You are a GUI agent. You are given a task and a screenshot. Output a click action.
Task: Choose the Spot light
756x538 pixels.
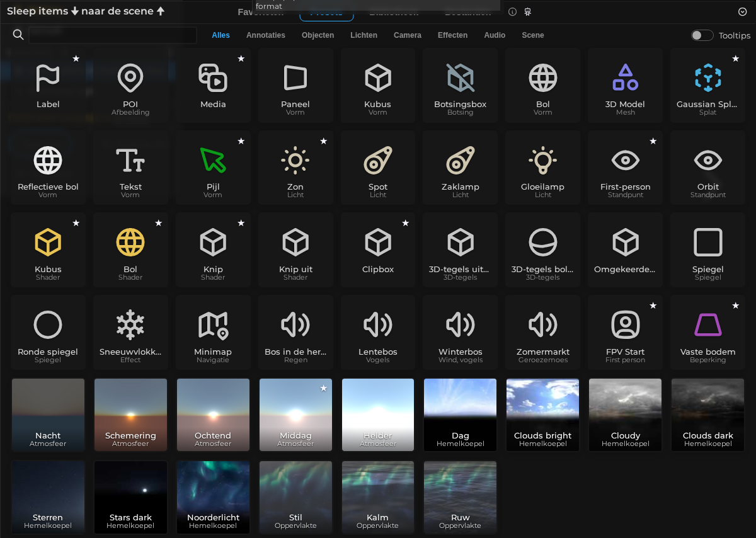coord(378,167)
